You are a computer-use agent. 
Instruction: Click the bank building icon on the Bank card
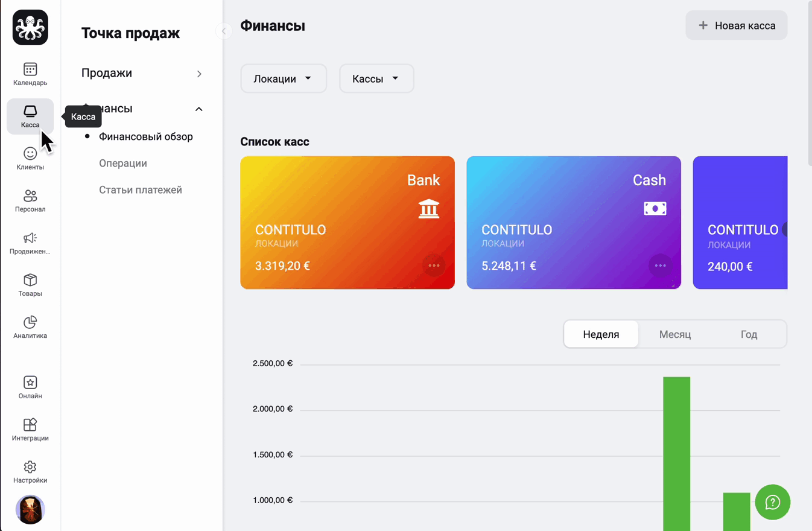[429, 209]
